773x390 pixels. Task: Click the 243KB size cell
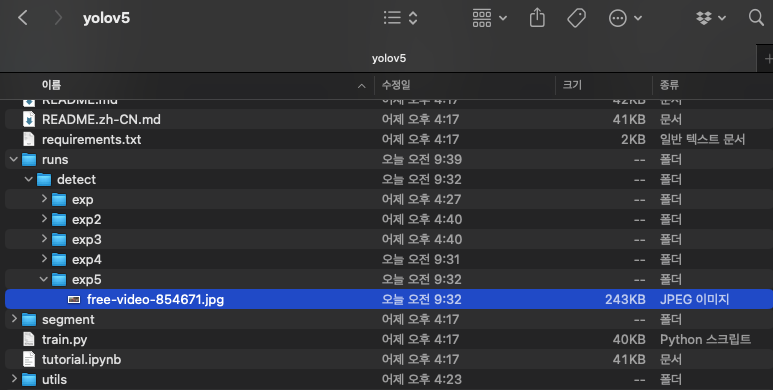pyautogui.click(x=625, y=299)
